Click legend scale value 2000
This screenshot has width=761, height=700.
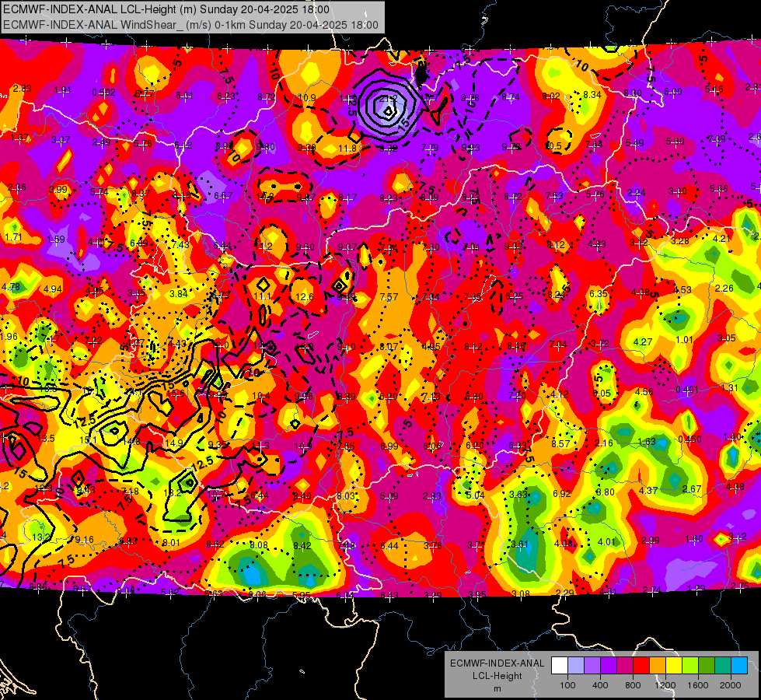point(731,685)
